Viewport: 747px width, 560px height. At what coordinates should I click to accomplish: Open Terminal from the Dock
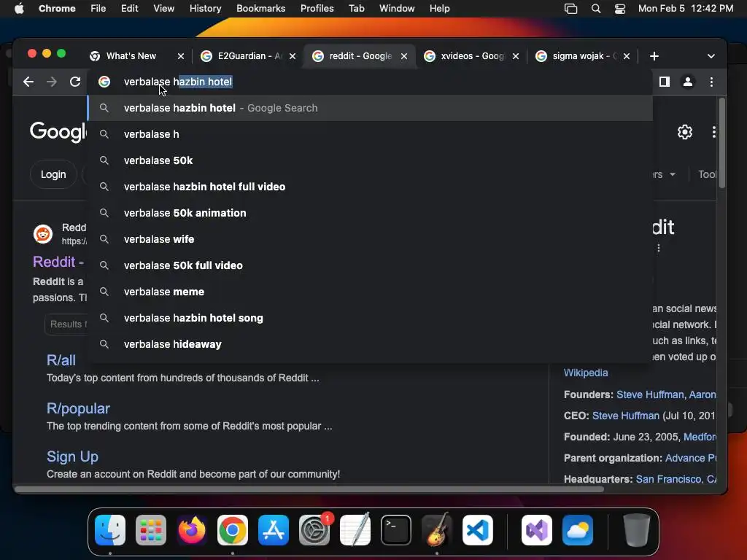[x=396, y=530]
